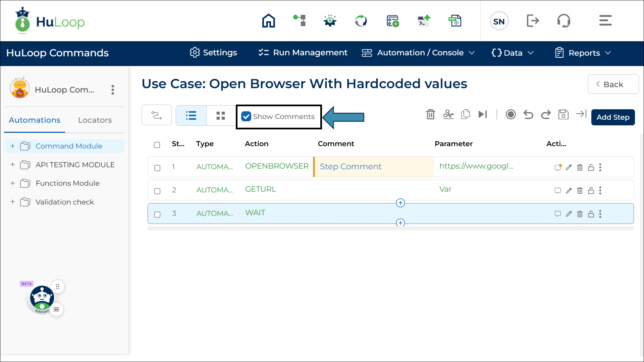This screenshot has height=362, width=644.
Task: Expand the Command Module folder
Action: pyautogui.click(x=12, y=146)
